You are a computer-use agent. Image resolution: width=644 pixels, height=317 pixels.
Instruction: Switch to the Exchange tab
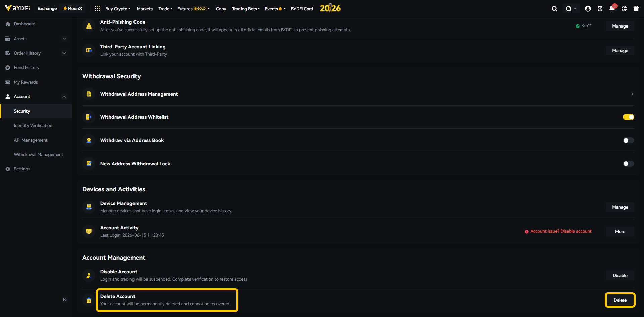(47, 8)
